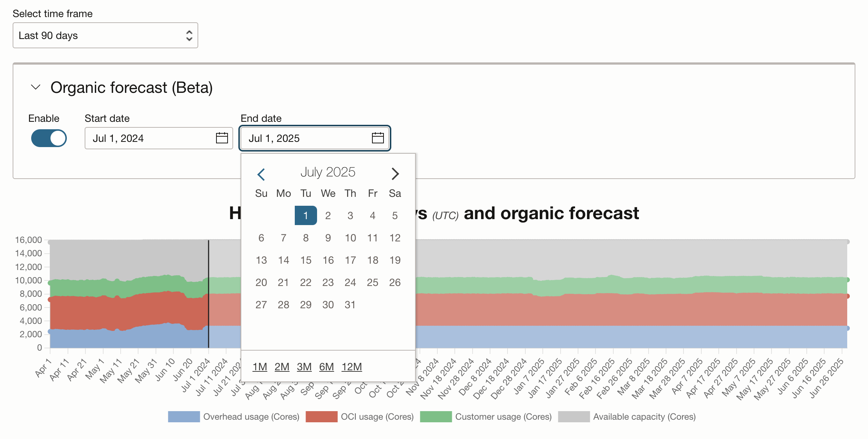Click the Overhead usage legend swatch
Image resolution: width=868 pixels, height=439 pixels.
pos(183,417)
